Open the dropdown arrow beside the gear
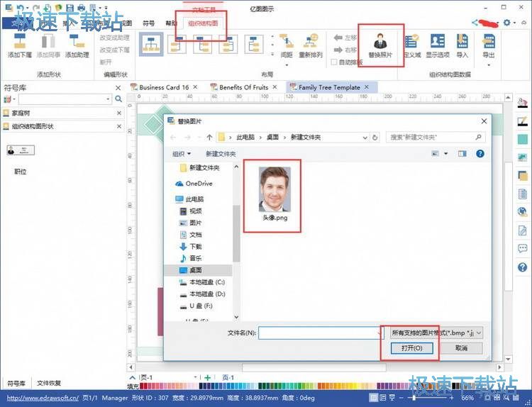This screenshot has height=407, width=532. coord(515,23)
